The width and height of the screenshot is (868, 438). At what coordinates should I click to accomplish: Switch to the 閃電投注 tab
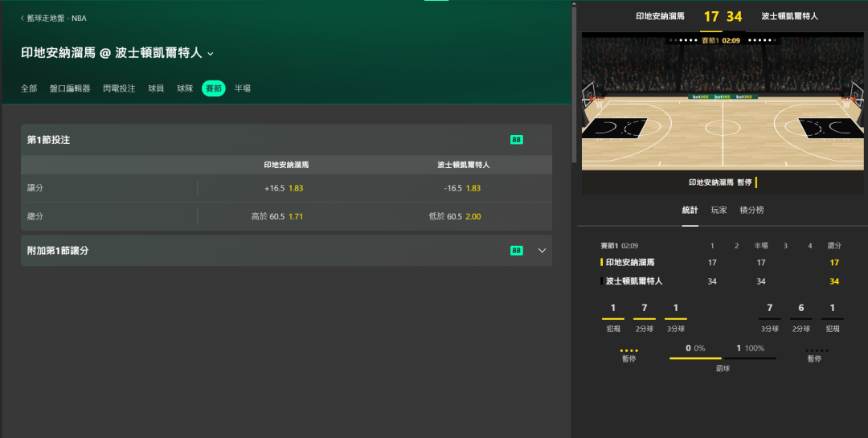[119, 88]
